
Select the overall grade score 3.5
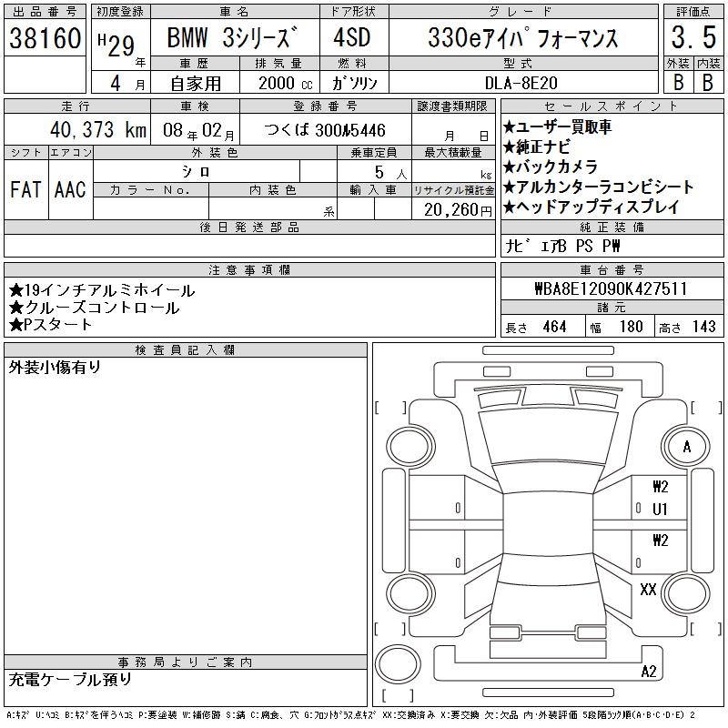coord(693,38)
